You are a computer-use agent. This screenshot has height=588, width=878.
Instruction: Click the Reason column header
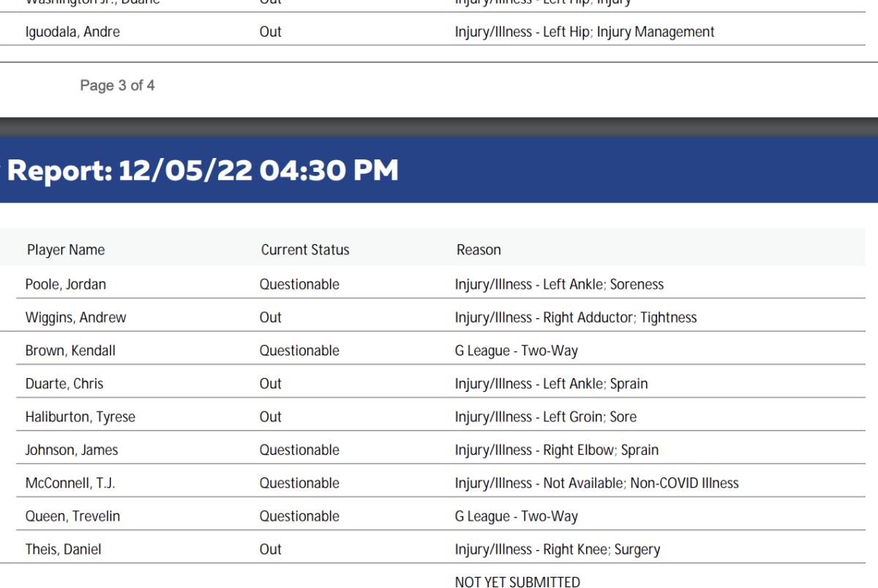click(x=479, y=250)
